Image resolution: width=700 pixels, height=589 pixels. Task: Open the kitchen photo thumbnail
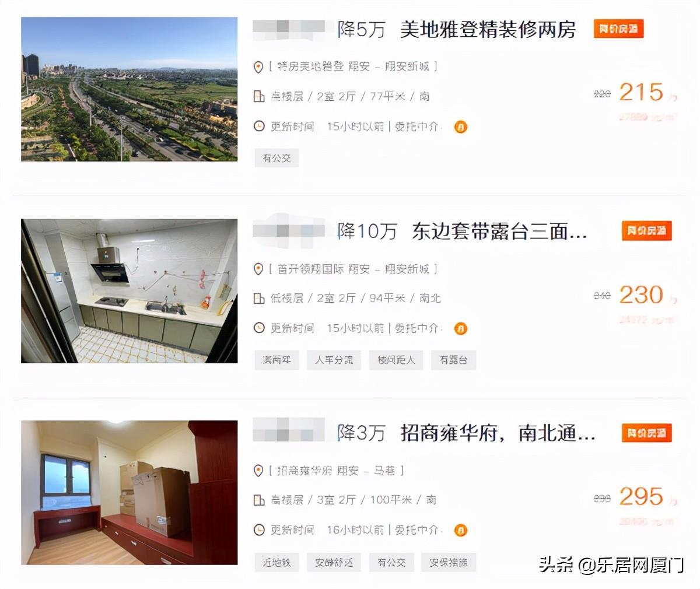click(129, 291)
